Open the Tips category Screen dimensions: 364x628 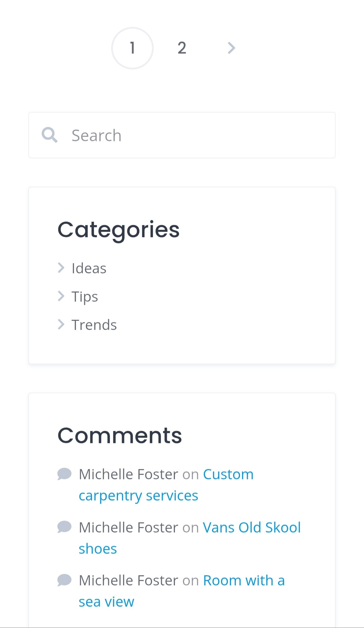pyautogui.click(x=85, y=297)
